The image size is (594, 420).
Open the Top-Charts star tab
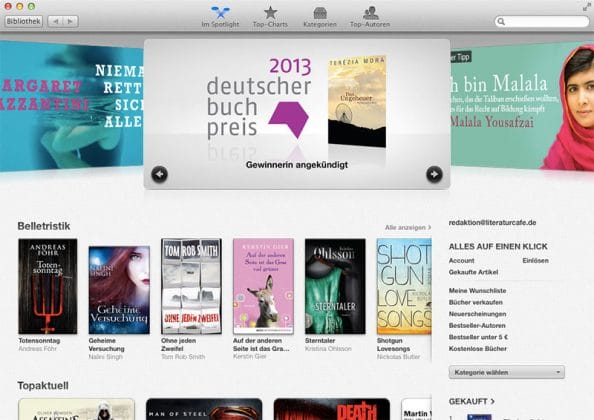point(270,17)
